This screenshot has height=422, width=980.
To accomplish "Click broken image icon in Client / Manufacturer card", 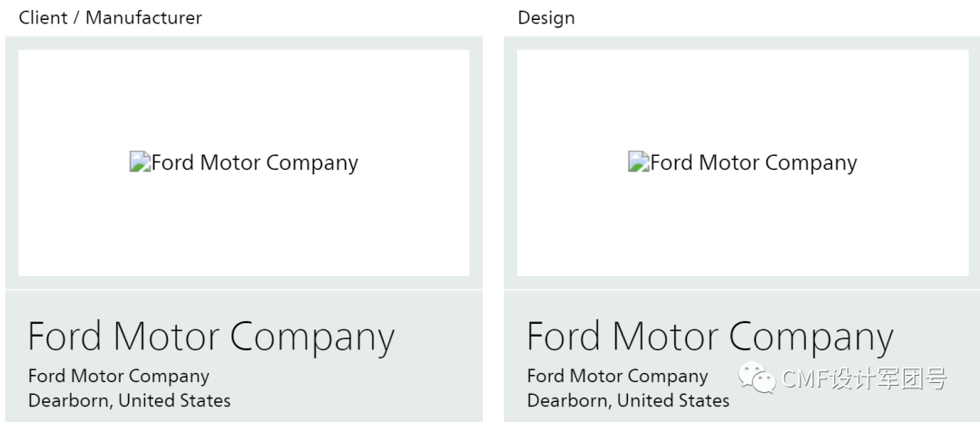I will point(140,162).
